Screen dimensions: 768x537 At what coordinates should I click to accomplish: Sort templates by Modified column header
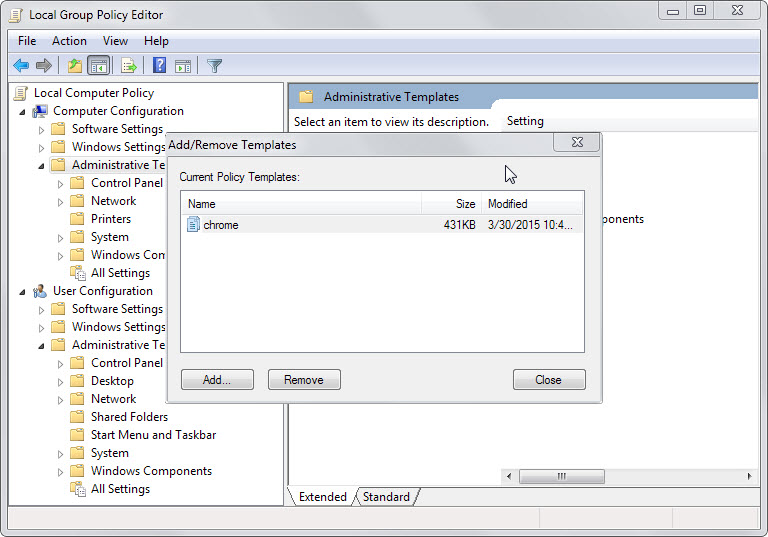[x=533, y=204]
